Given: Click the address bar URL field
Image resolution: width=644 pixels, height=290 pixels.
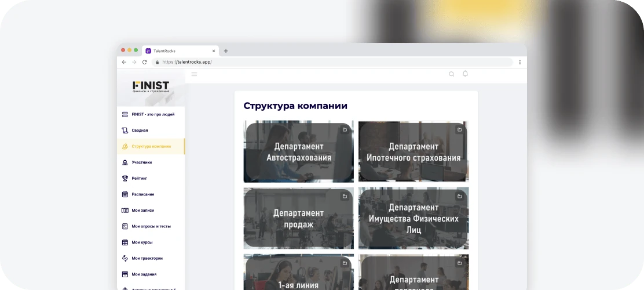Looking at the screenshot, I should [332, 62].
